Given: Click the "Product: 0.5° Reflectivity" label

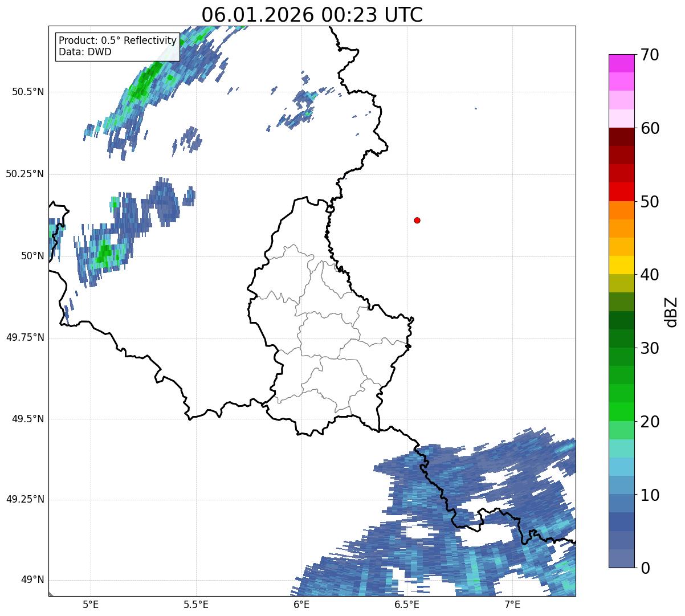Looking at the screenshot, I should [117, 40].
